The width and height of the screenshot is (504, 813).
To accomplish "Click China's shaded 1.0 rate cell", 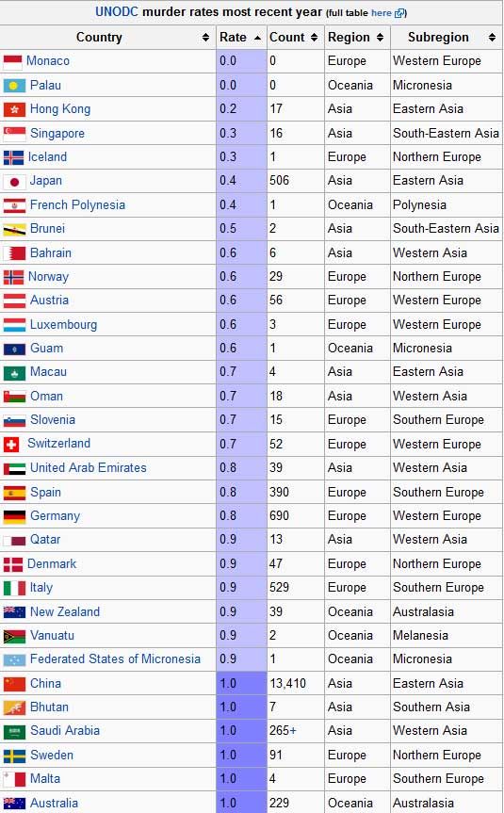I will point(241,683).
